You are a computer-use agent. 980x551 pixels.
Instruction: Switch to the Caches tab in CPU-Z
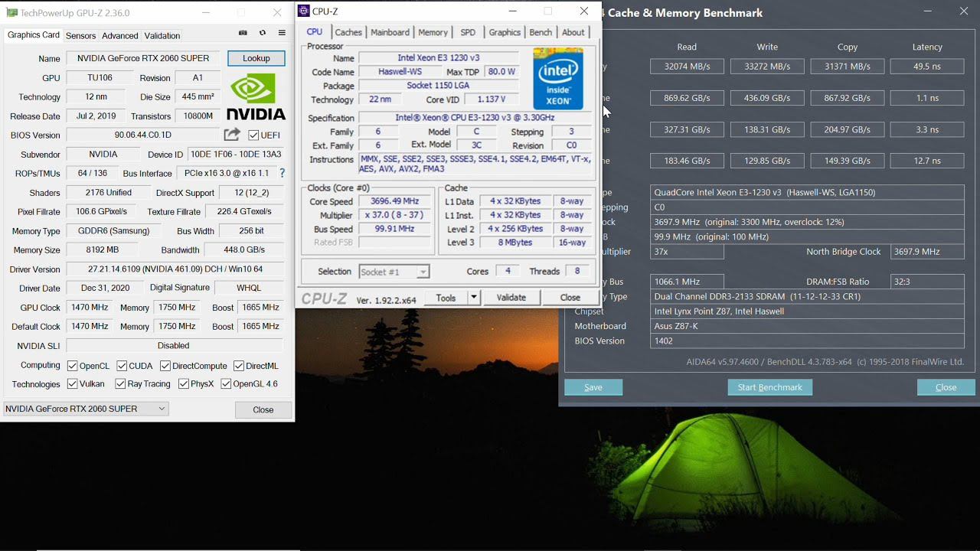tap(348, 32)
